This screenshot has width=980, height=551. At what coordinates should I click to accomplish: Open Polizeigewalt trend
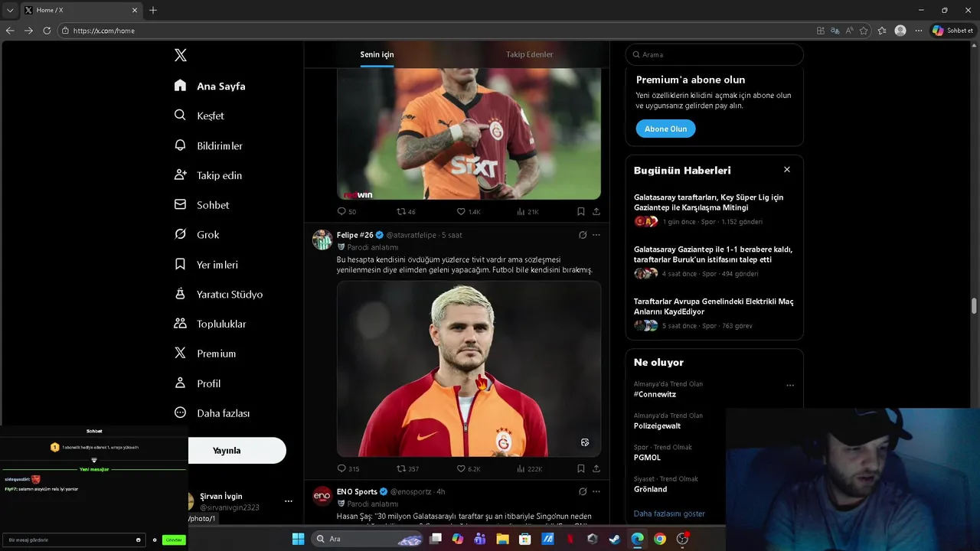tap(657, 425)
